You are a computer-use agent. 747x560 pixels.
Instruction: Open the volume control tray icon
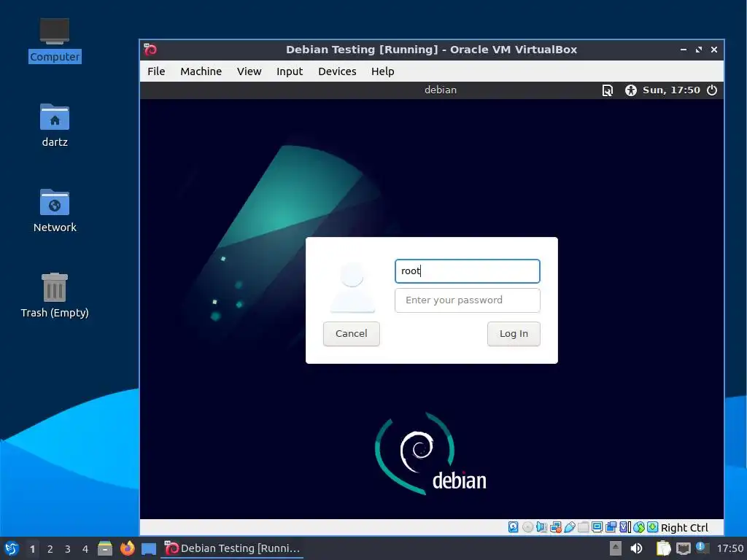coord(636,548)
